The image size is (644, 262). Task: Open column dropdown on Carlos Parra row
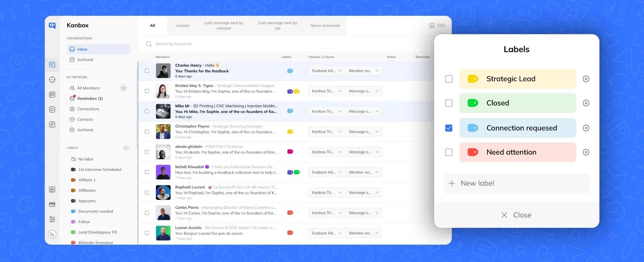pos(364,213)
